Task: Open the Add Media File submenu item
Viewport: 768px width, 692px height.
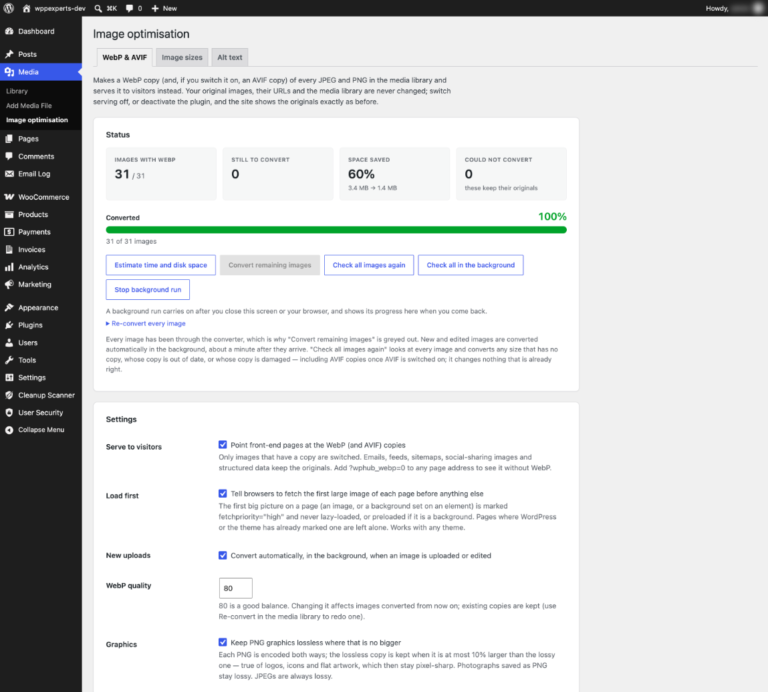Action: coord(29,105)
